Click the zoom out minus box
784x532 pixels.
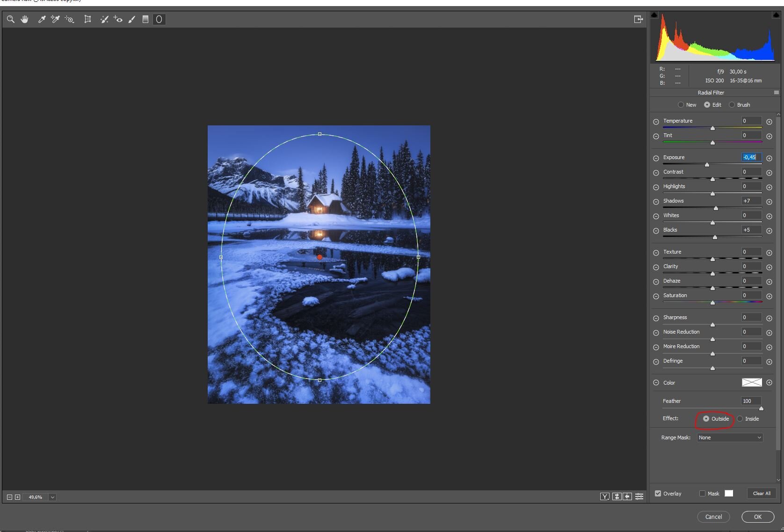(x=9, y=497)
